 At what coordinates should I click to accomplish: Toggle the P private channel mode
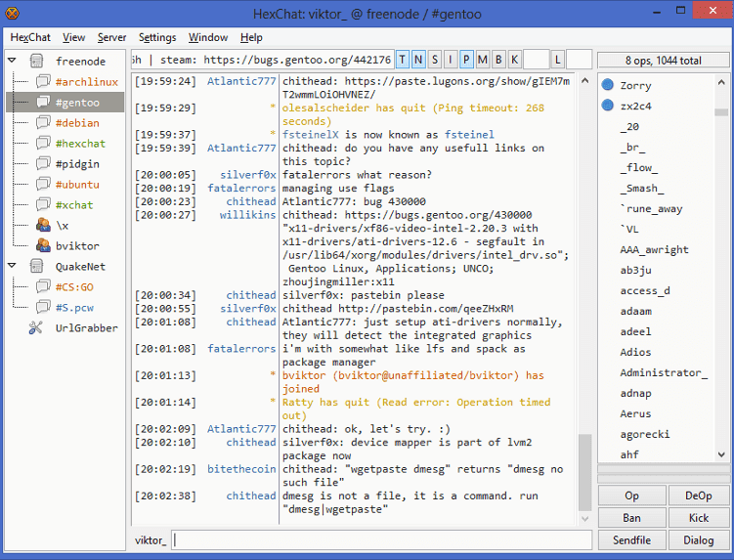point(466,60)
